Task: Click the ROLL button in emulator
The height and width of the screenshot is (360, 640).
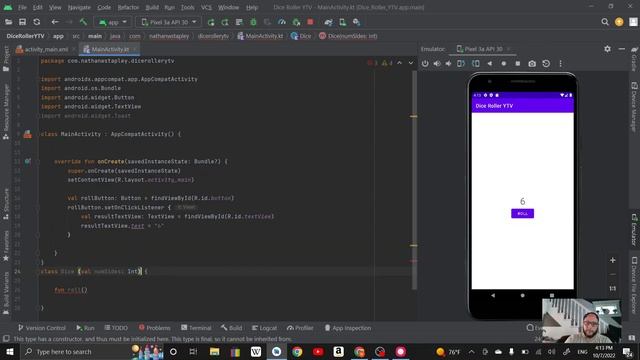Action: (x=522, y=213)
